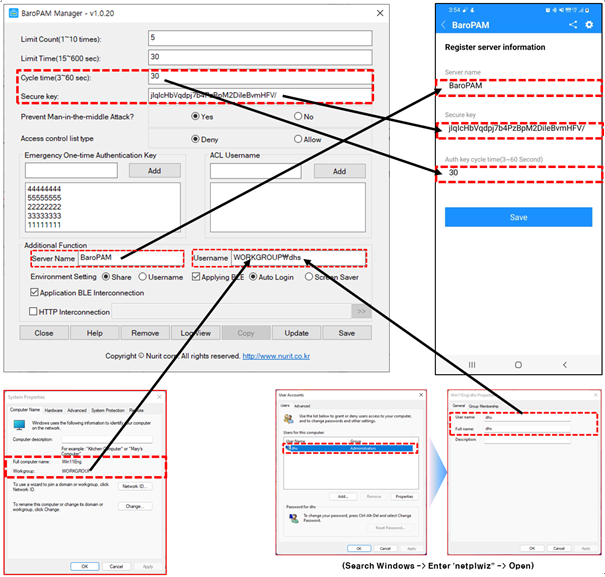Select emergency key 55555555 in list
This screenshot has height=577, width=605.
coord(44,198)
